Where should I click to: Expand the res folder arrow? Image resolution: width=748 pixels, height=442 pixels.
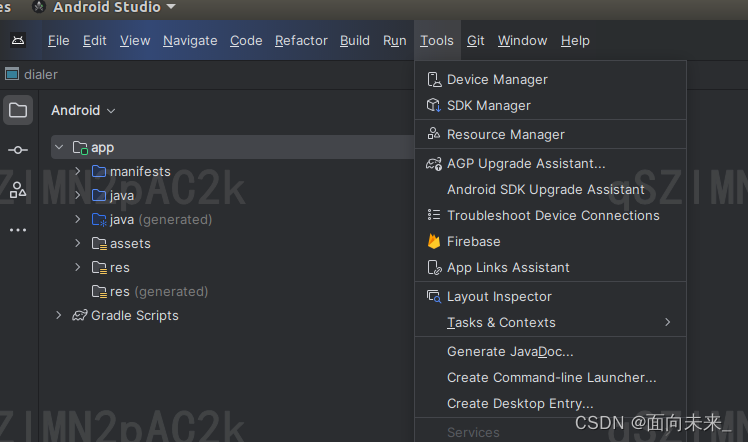pos(78,267)
